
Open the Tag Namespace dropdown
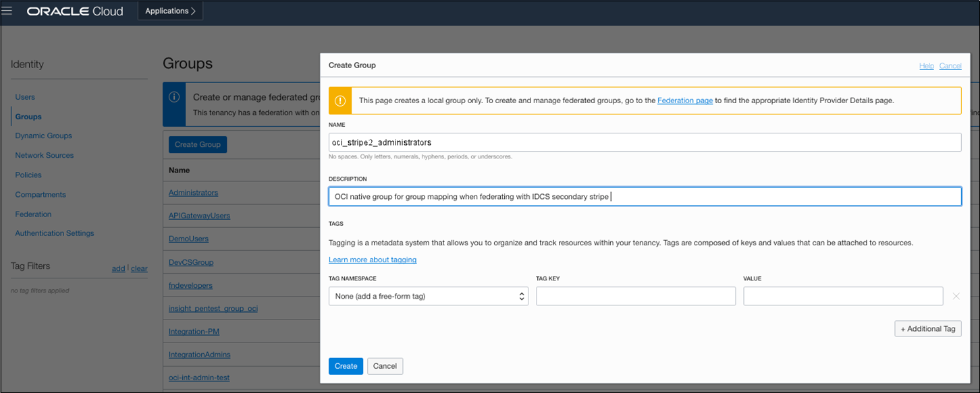pyautogui.click(x=428, y=296)
